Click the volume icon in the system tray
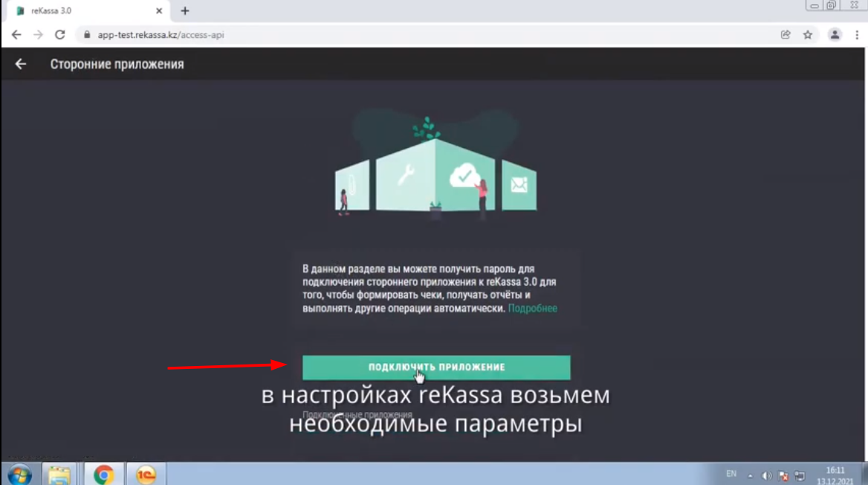The width and height of the screenshot is (868, 485). coord(767,475)
